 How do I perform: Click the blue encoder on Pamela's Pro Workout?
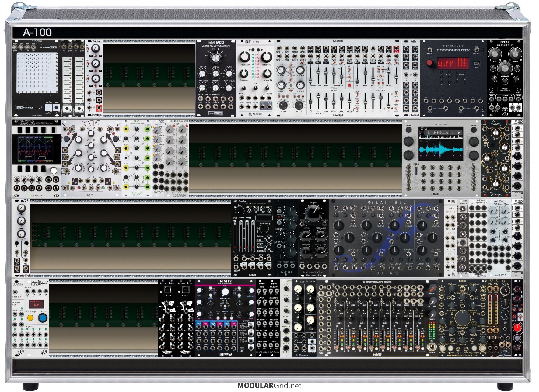point(43,318)
